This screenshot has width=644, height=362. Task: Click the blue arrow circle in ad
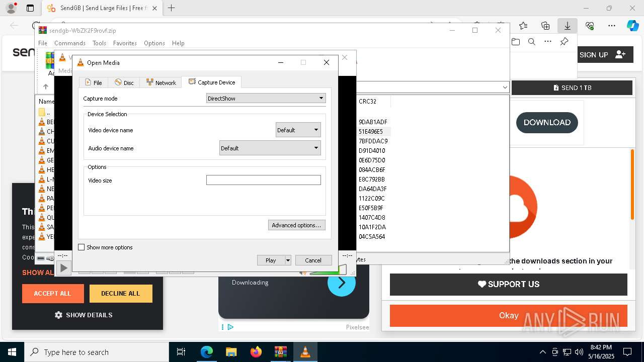(342, 283)
